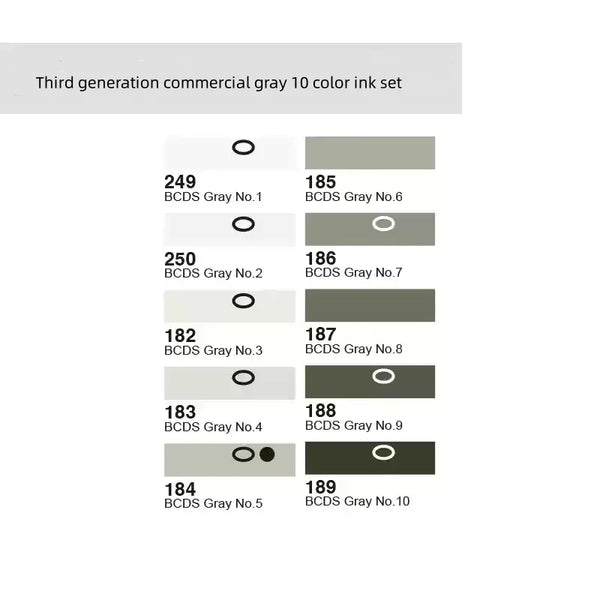Click the oval ring on swatch 183
Screen dimensions: 600x600
click(x=243, y=377)
